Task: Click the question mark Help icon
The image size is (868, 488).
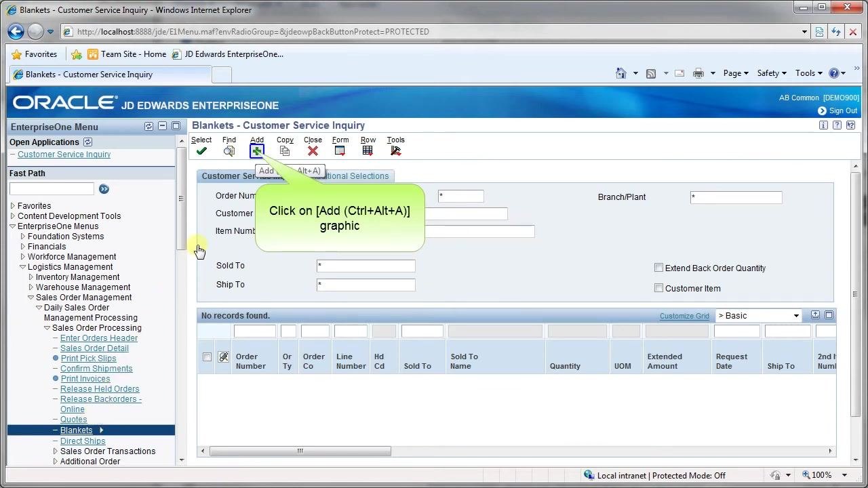Action: click(837, 125)
